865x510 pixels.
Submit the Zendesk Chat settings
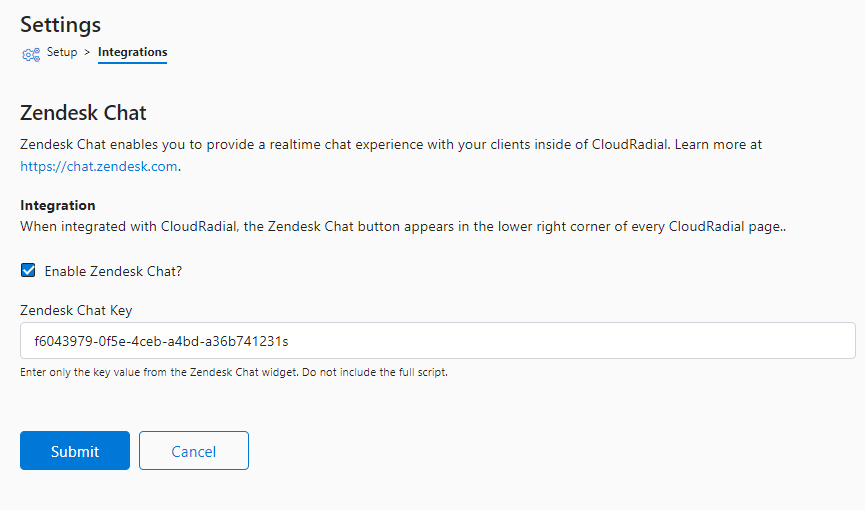(x=75, y=450)
